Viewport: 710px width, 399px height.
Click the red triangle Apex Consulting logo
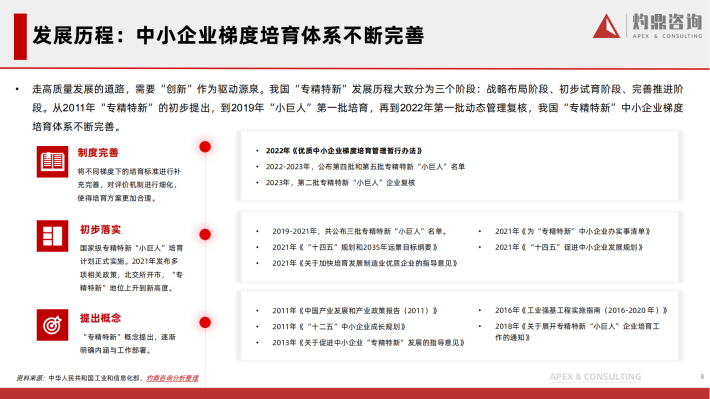[x=606, y=26]
